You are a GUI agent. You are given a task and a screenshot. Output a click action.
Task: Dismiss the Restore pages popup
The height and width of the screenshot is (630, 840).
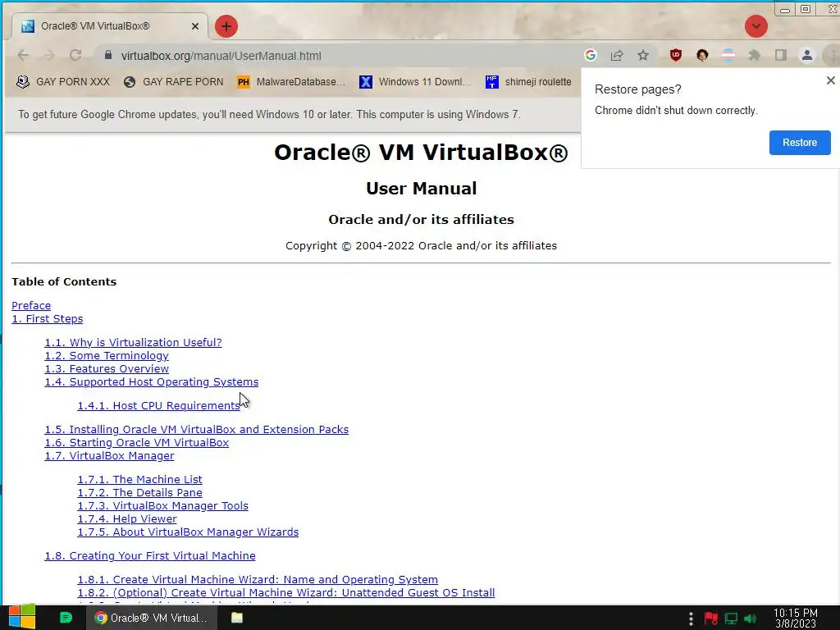point(830,80)
